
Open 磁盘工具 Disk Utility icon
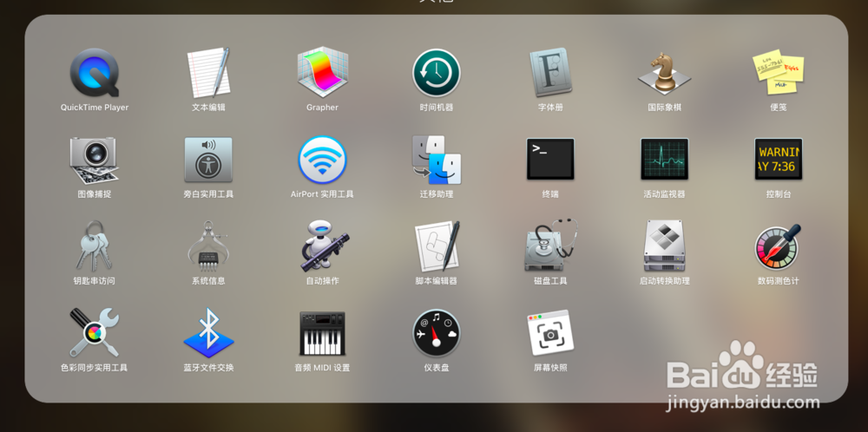[x=551, y=245]
